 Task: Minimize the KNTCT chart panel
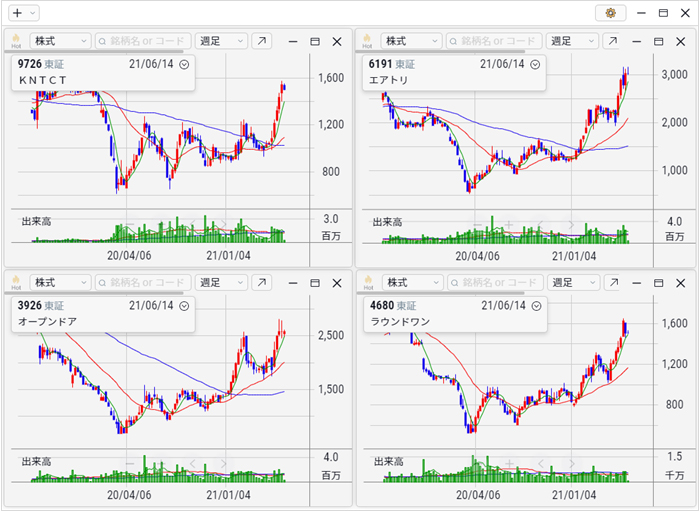pos(293,42)
